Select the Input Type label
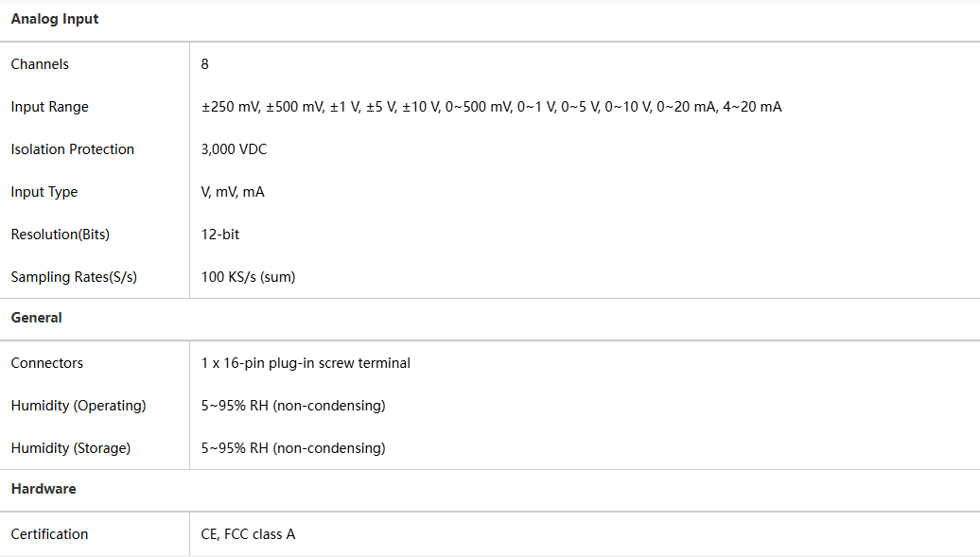Image resolution: width=980 pixels, height=557 pixels. (44, 192)
